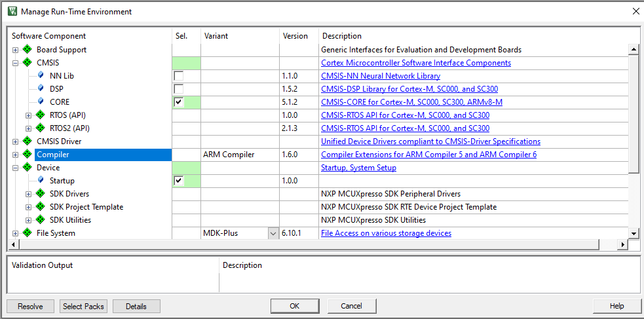Open the MDK-Plus variant dropdown
This screenshot has width=644, height=319.
point(273,233)
